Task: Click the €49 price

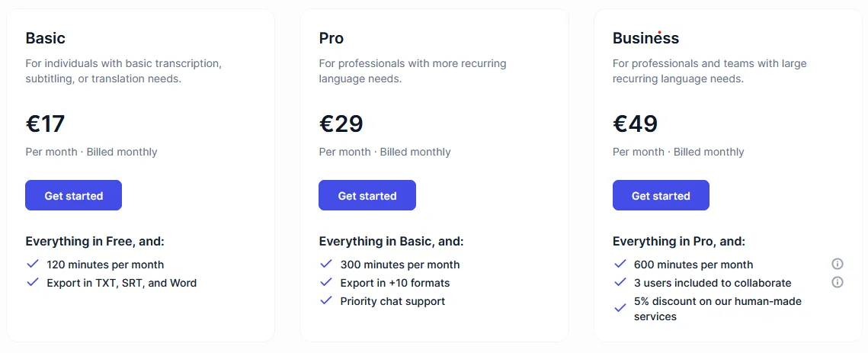Action: (635, 124)
